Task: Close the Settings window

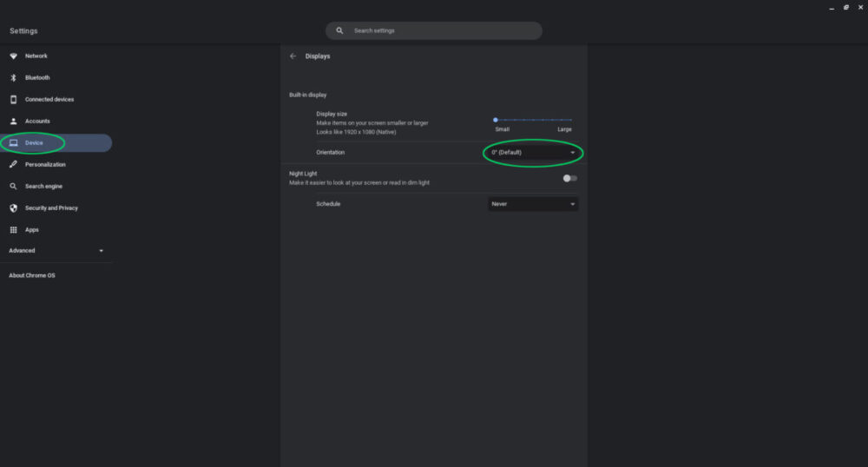Action: tap(860, 7)
